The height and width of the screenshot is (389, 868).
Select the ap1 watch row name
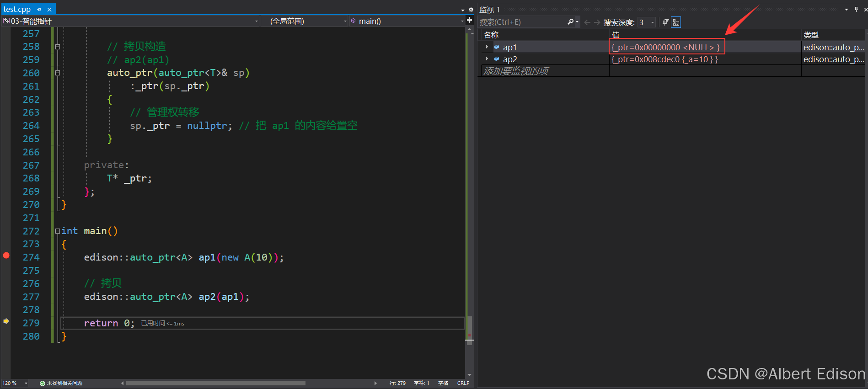tap(510, 47)
